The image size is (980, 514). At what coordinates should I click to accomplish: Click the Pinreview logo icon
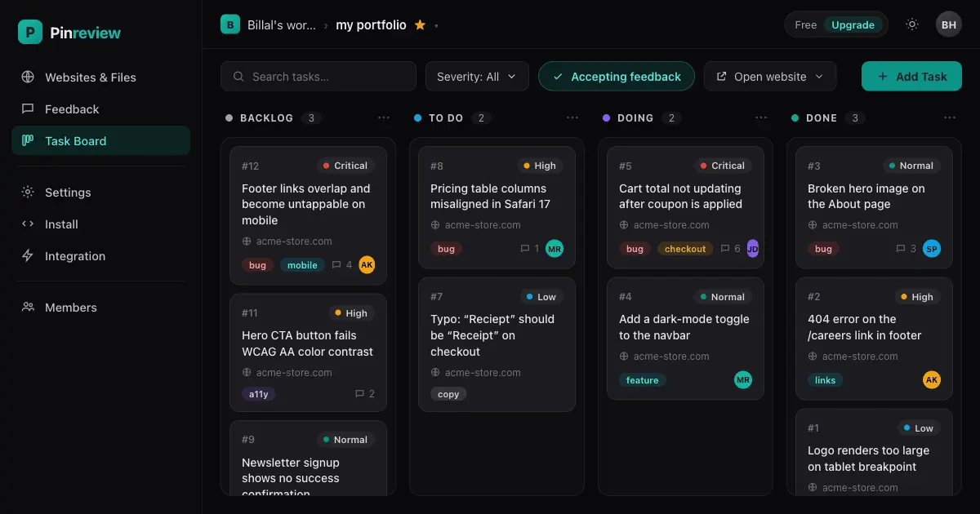pos(30,32)
